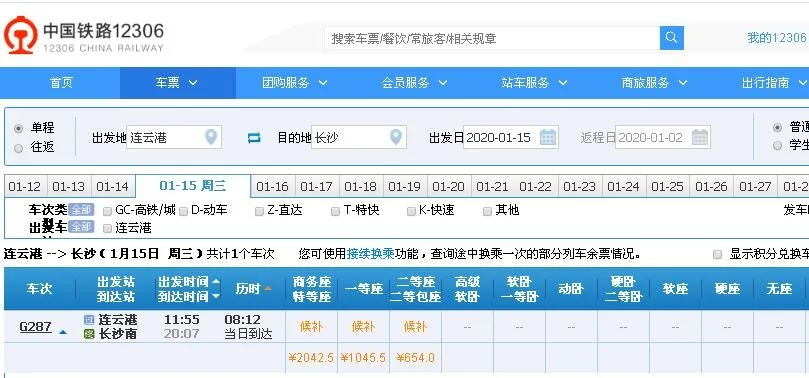The image size is (809, 378).
Task: Check the K-快速 train type box
Action: 411,211
